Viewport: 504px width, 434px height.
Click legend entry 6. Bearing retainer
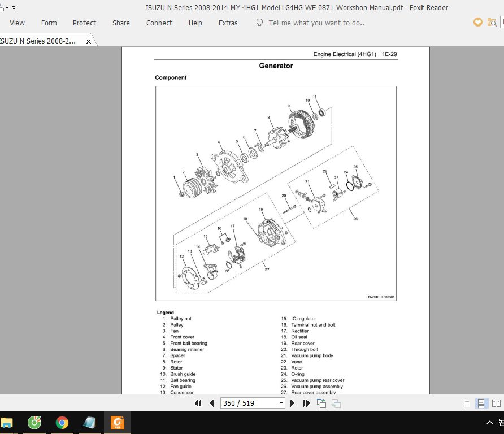(183, 349)
